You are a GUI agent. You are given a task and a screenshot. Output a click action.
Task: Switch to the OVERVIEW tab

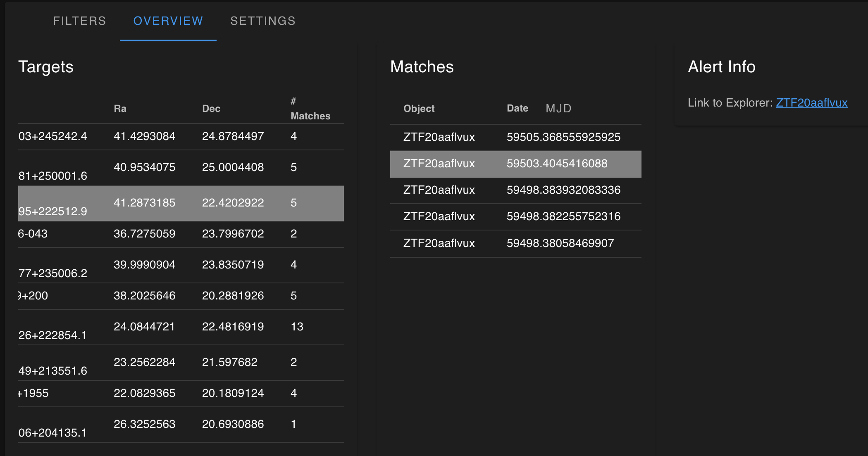[168, 21]
